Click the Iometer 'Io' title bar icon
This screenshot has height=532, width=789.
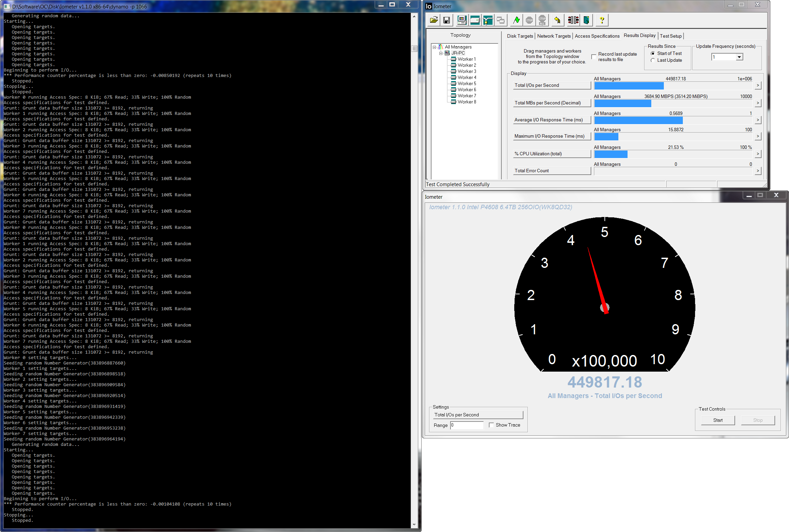tap(429, 6)
